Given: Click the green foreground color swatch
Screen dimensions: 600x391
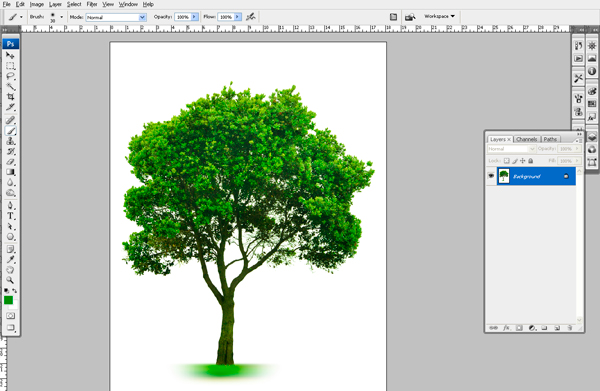Looking at the screenshot, I should 8,300.
